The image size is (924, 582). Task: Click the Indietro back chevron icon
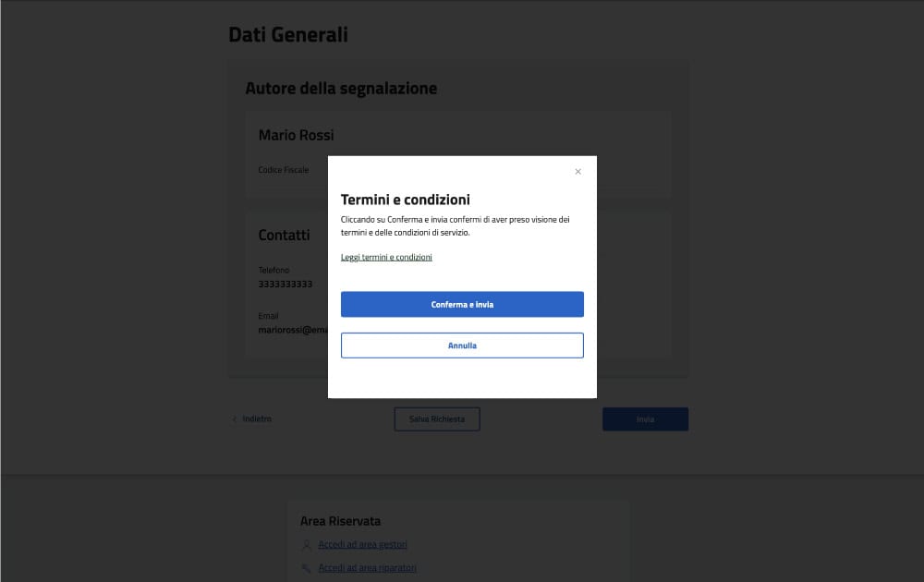[235, 419]
